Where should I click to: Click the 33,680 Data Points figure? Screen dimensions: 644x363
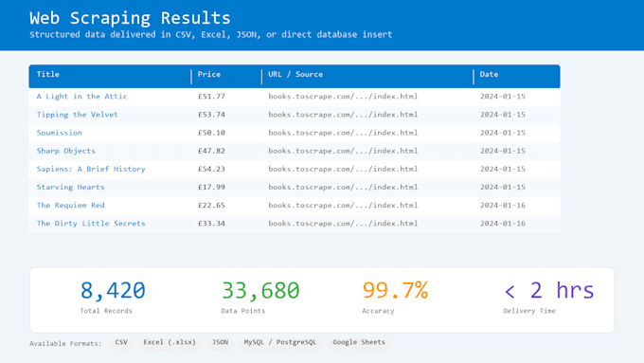point(260,290)
